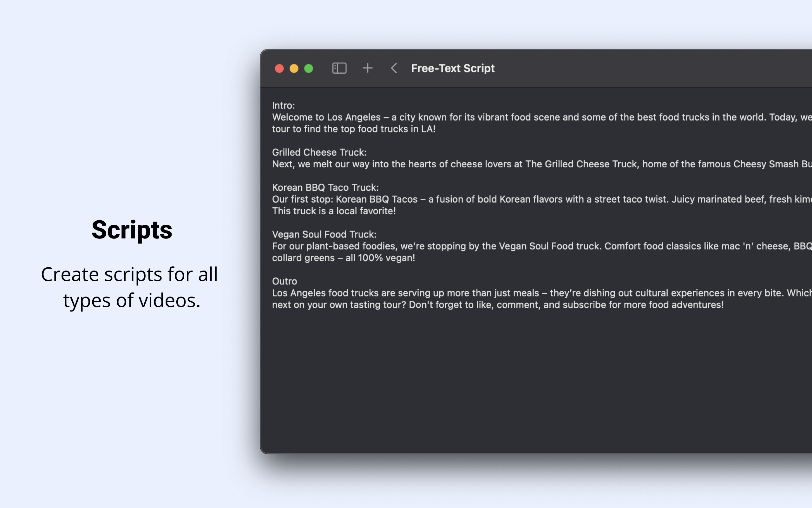Click the 'Vegan Soul Food Truck:' heading
812x508 pixels.
point(324,235)
